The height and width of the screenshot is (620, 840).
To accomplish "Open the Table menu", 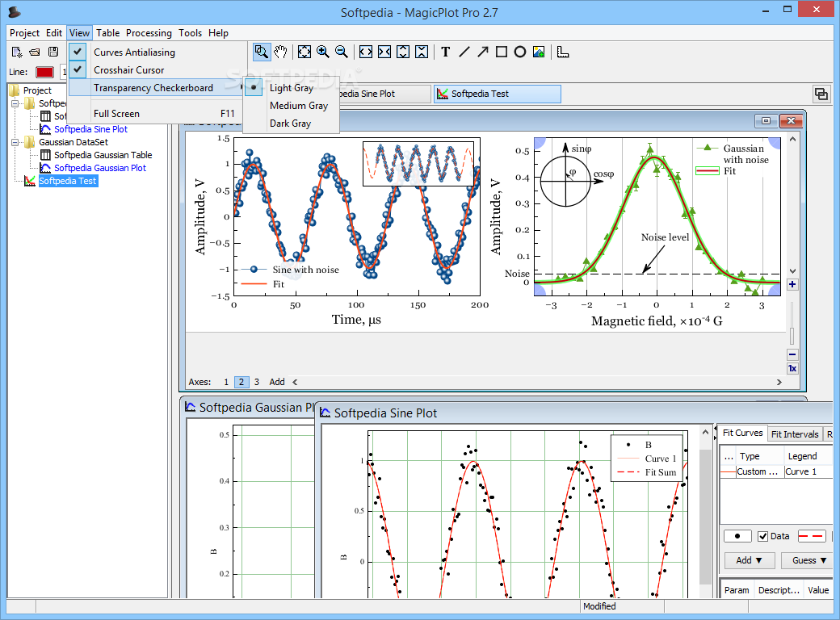I will pos(107,33).
